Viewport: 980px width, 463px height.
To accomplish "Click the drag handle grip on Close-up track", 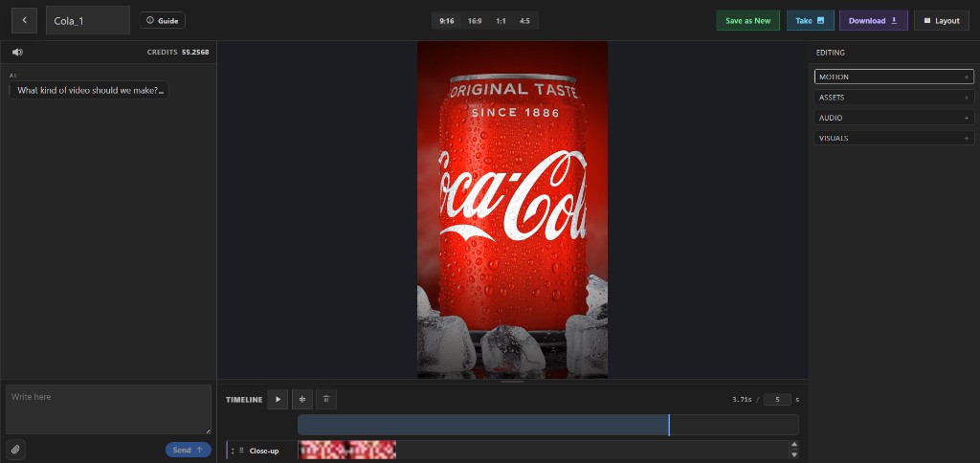I will point(241,451).
